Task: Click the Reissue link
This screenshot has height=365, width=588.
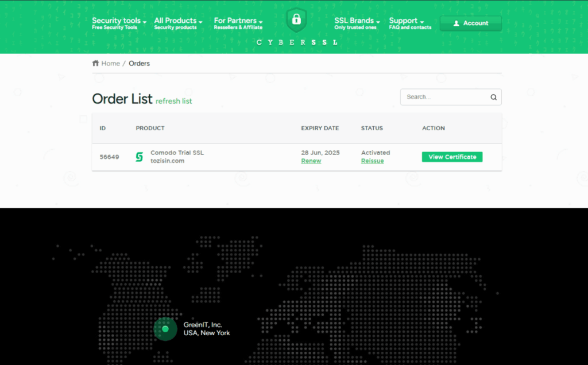Action: 372,161
